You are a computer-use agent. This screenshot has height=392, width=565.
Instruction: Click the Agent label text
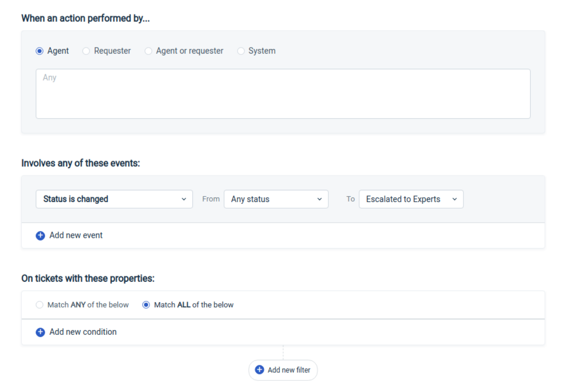(x=58, y=51)
